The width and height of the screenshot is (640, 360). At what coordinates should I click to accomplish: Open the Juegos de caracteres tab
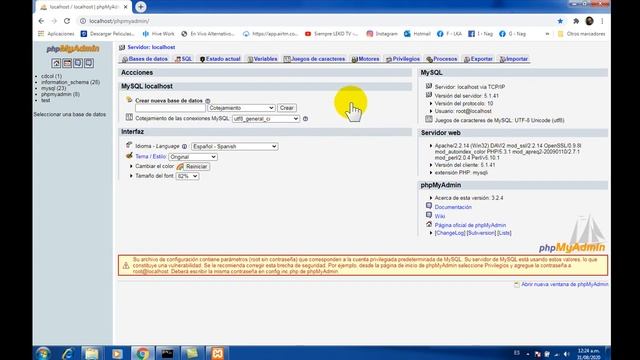point(314,59)
